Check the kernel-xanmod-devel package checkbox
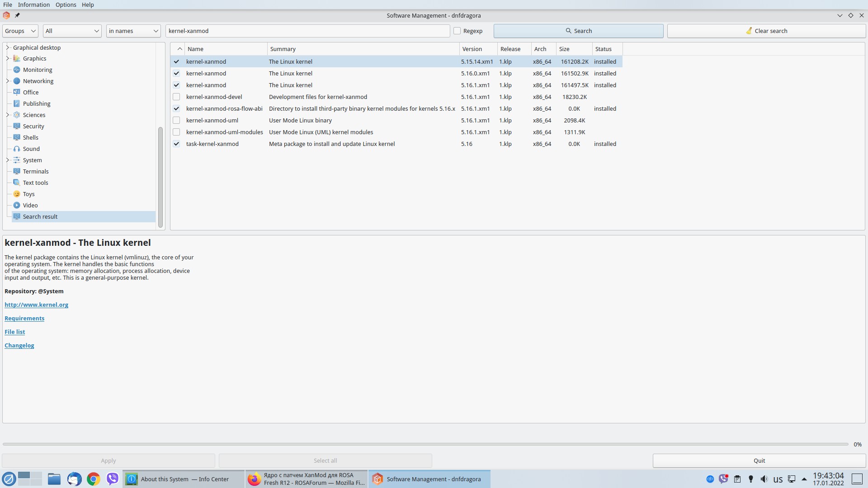Viewport: 868px width, 488px height. [176, 97]
